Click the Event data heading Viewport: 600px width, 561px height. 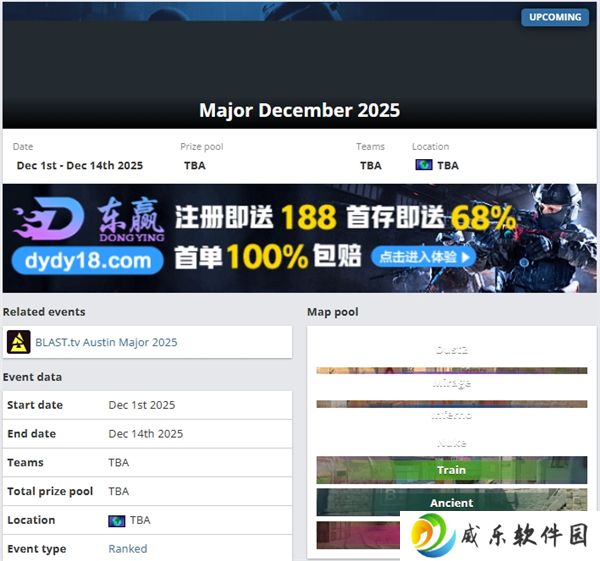click(x=33, y=377)
